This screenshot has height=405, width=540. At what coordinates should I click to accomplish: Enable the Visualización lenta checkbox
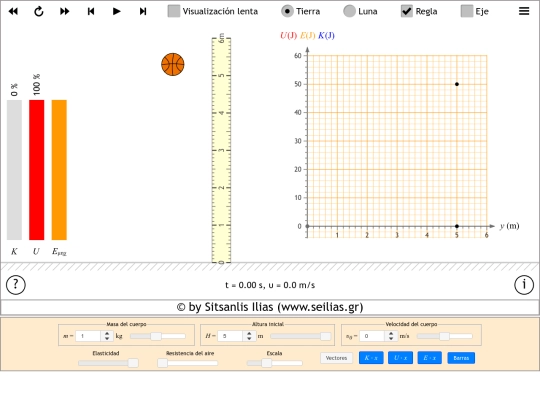(174, 11)
